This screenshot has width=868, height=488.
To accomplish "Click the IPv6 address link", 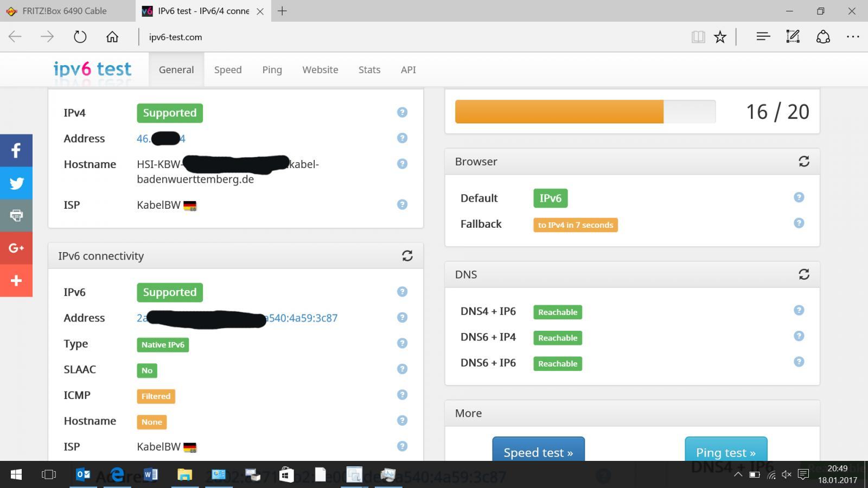I will [237, 318].
